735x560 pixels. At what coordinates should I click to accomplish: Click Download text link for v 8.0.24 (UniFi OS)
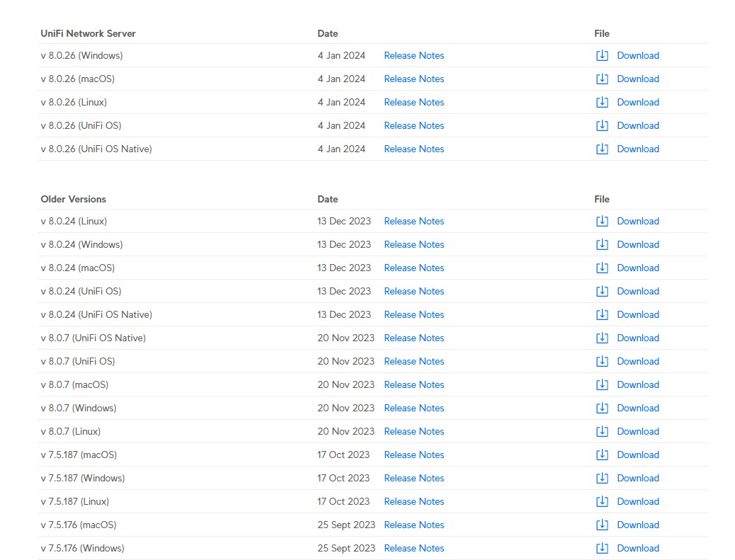638,292
